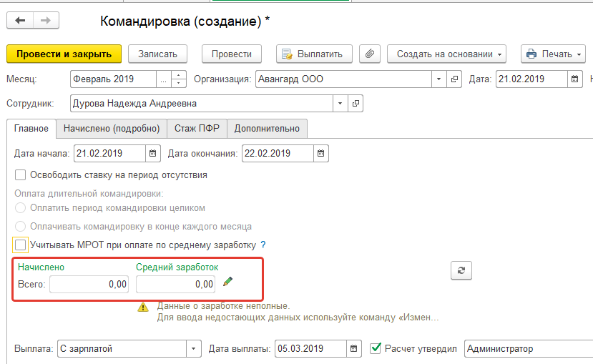Image resolution: width=593 pixels, height=364 pixels.
Task: Expand the Организация dropdown list
Action: pos(438,79)
